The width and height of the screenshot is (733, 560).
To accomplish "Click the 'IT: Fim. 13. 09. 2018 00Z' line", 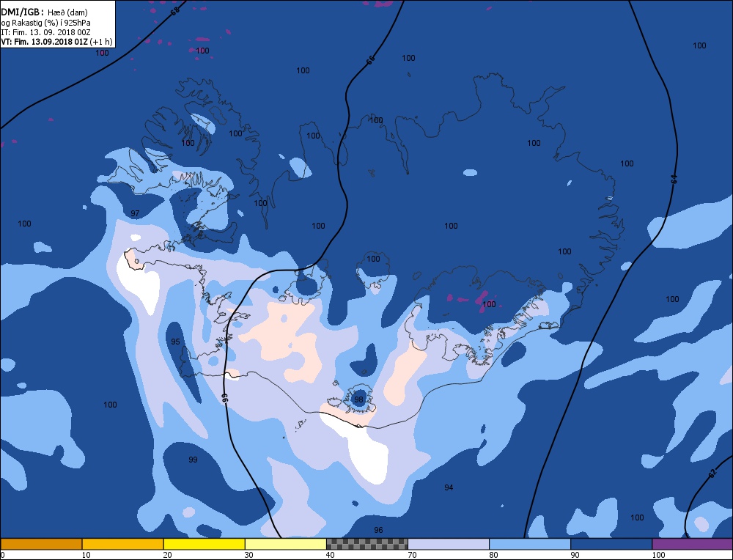I will (x=45, y=32).
